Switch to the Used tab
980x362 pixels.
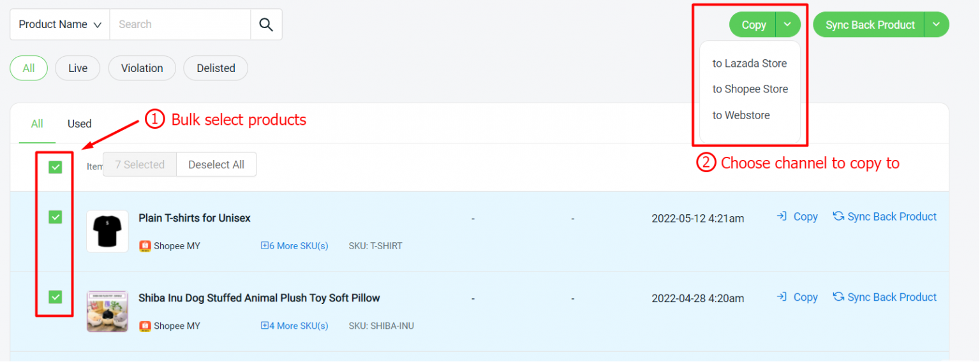pyautogui.click(x=80, y=124)
